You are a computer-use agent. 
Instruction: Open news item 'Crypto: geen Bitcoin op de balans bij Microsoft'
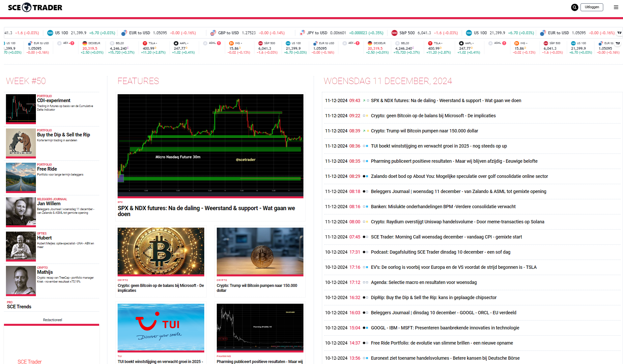433,116
